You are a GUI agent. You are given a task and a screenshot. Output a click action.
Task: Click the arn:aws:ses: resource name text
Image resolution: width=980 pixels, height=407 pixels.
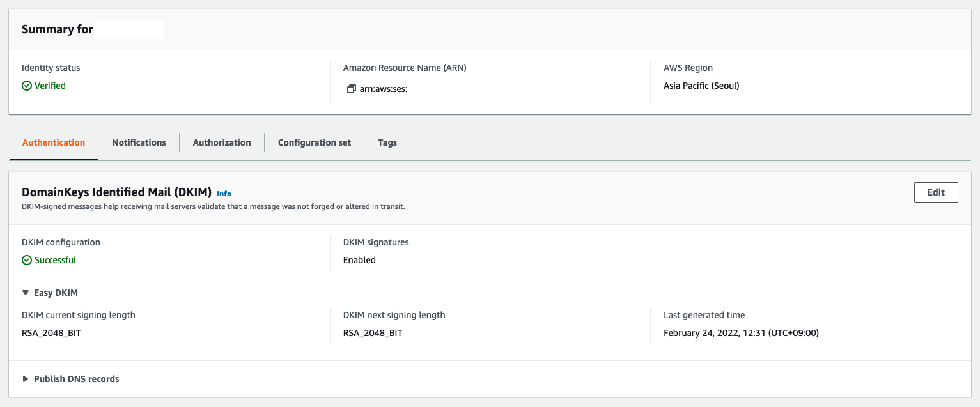[x=384, y=89]
